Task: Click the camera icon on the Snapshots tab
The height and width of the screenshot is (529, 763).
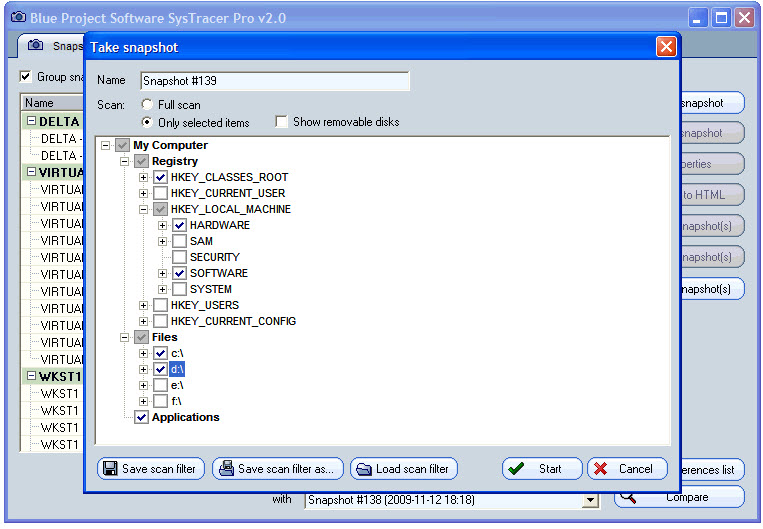Action: (35, 45)
